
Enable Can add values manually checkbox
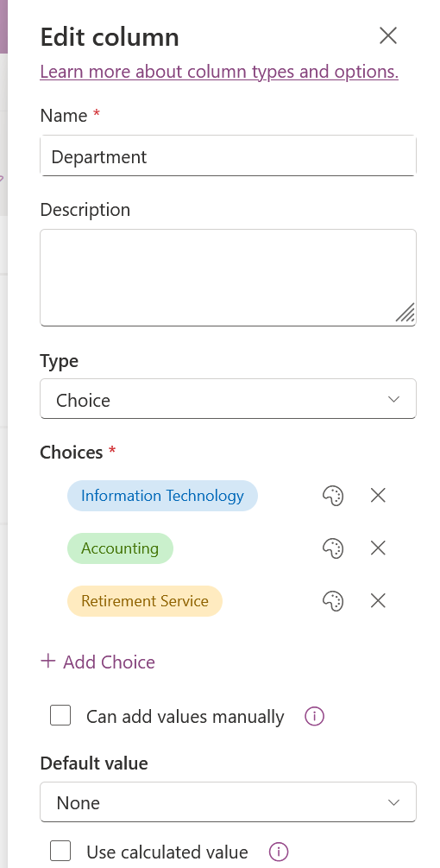click(60, 714)
